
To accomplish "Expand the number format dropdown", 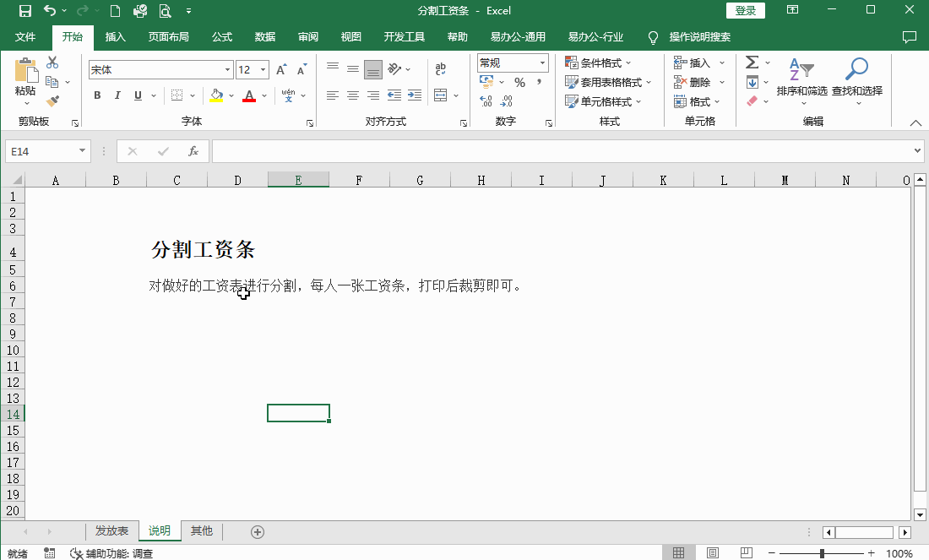I will point(542,63).
